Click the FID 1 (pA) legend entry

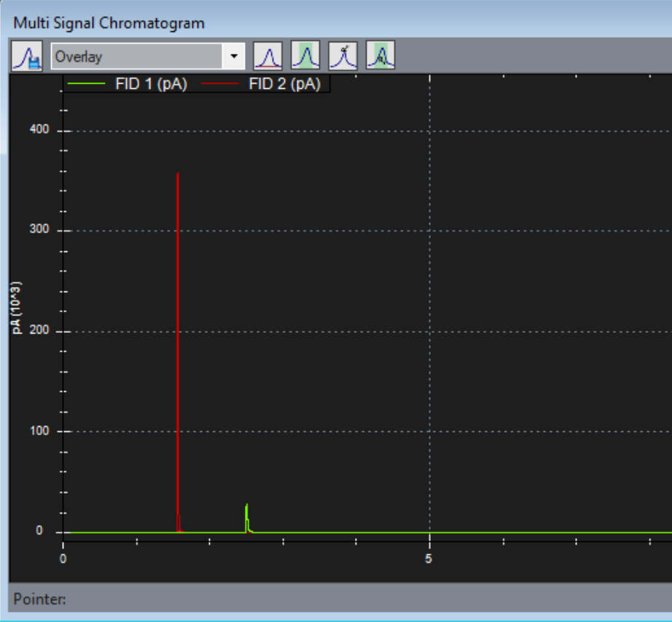point(128,84)
